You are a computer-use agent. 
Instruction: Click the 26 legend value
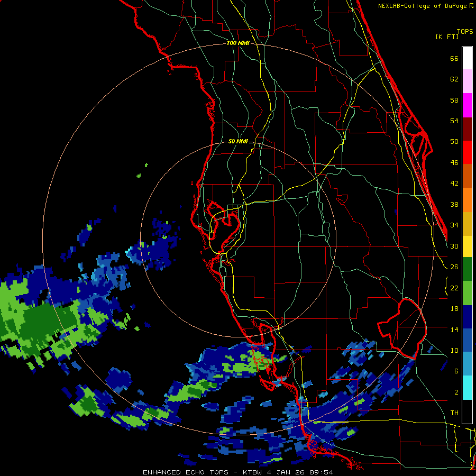pos(454,267)
